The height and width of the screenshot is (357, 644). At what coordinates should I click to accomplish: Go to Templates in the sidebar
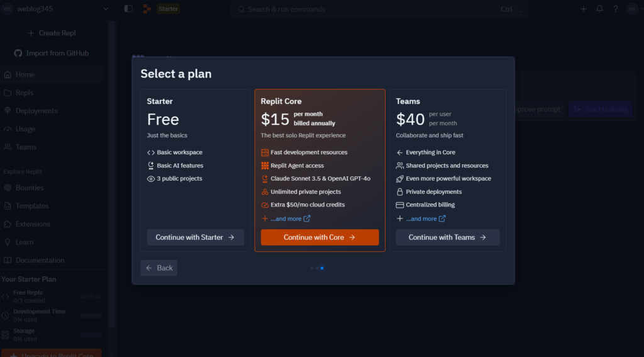pos(31,206)
